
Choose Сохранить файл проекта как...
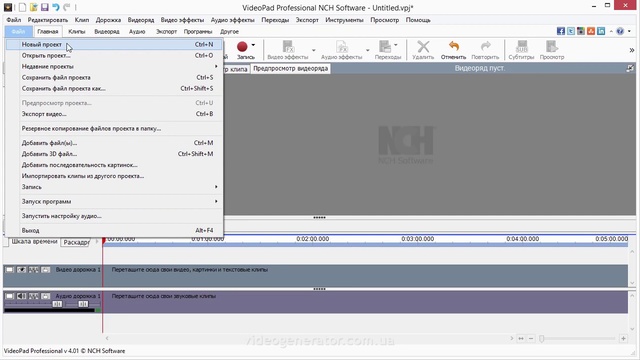(115, 88)
